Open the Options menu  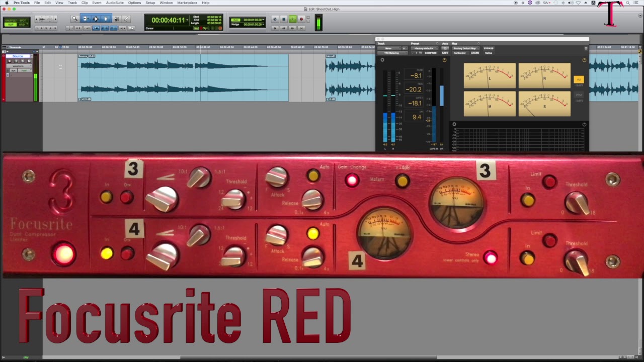(x=134, y=3)
